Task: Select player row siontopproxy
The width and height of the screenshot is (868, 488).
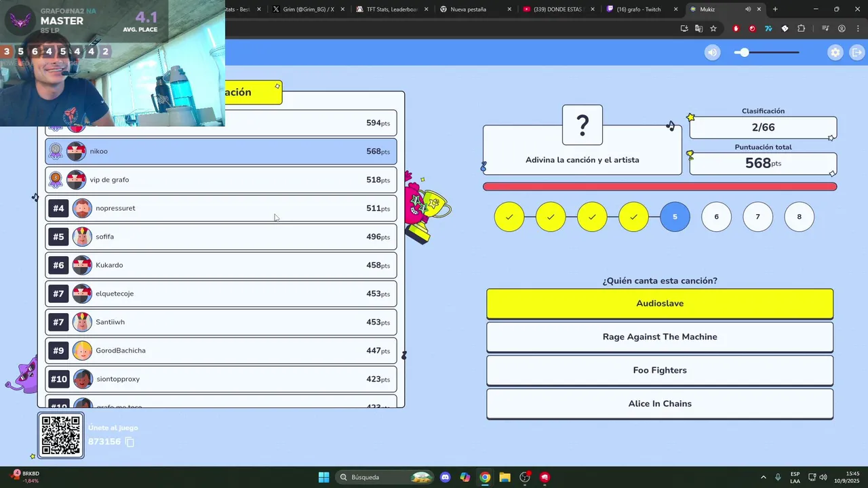Action: click(x=221, y=379)
